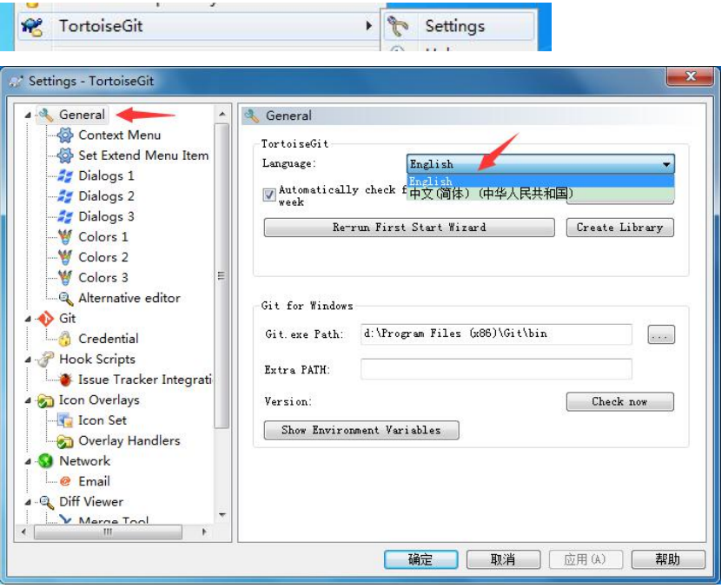This screenshot has height=588, width=728.
Task: Click the tree vertical scrollbar down arrow
Action: point(222,515)
